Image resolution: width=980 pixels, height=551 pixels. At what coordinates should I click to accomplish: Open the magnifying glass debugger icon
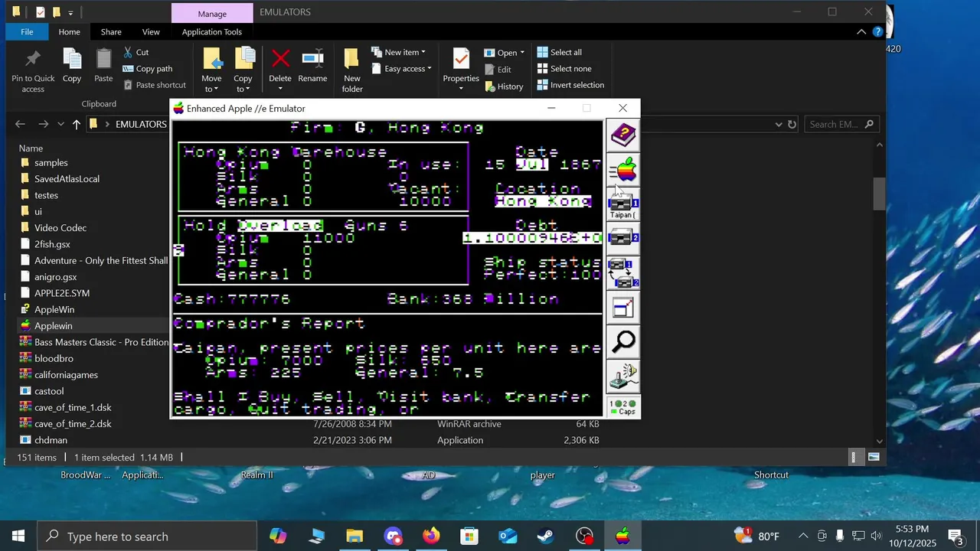click(x=623, y=341)
